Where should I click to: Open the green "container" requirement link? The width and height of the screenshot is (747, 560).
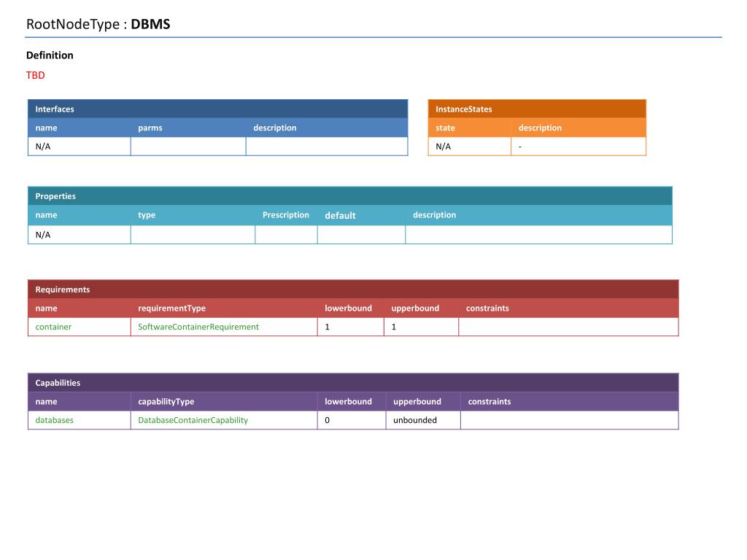tap(53, 327)
